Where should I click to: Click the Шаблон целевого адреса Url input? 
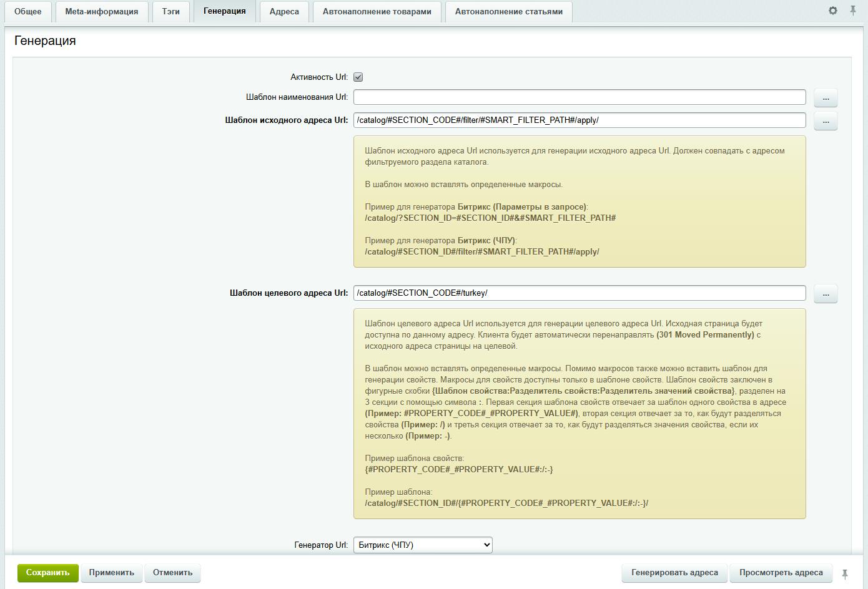pos(579,293)
